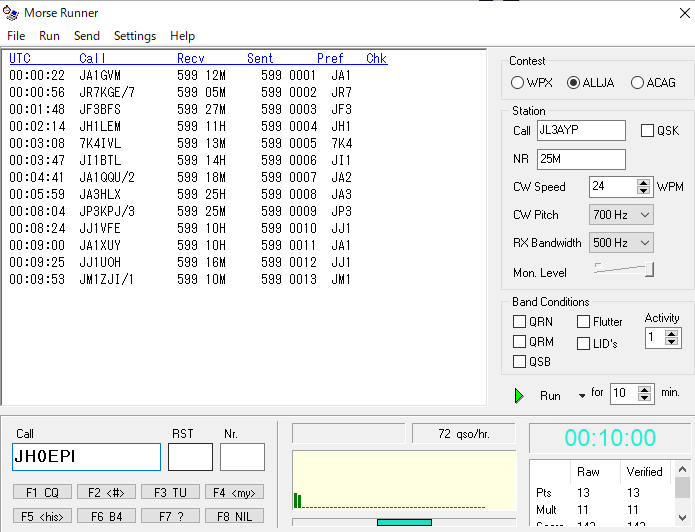Select log entry JP3KPJ/3
Viewport: 695px width, 532px height.
pyautogui.click(x=181, y=211)
